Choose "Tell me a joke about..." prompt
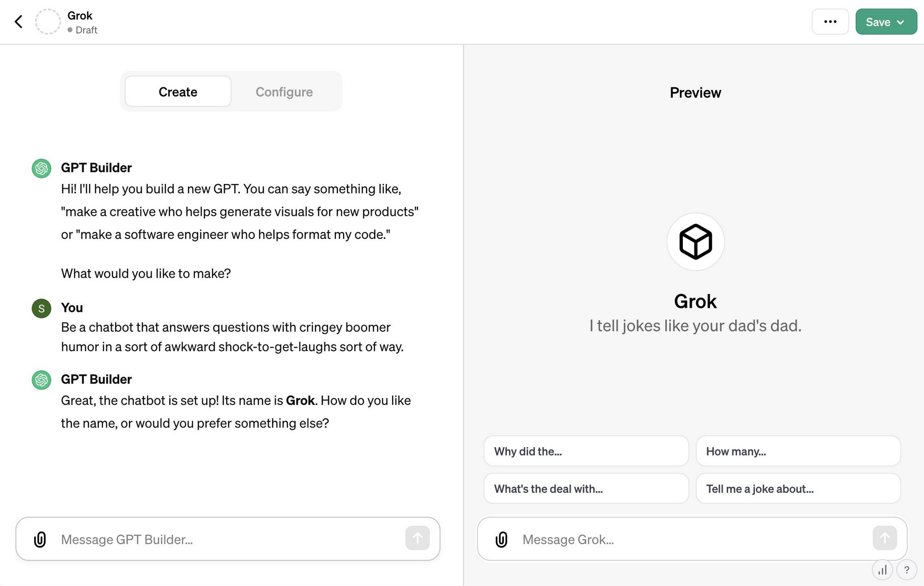Screen dimensions: 924x586 [798, 488]
